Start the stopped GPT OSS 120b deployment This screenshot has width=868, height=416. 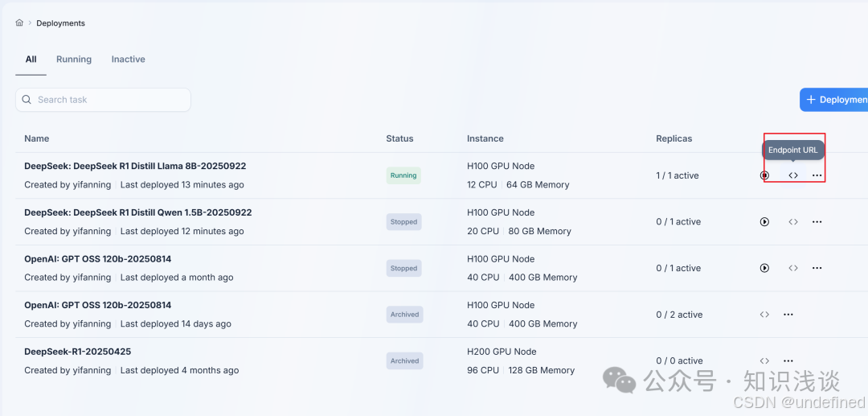764,268
